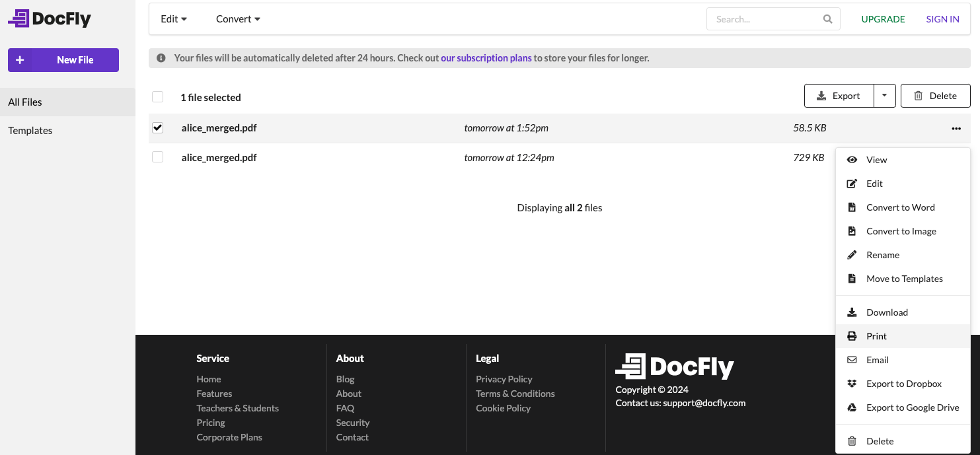Expand the Convert dropdown
Image resolution: width=980 pixels, height=455 pixels.
(237, 18)
